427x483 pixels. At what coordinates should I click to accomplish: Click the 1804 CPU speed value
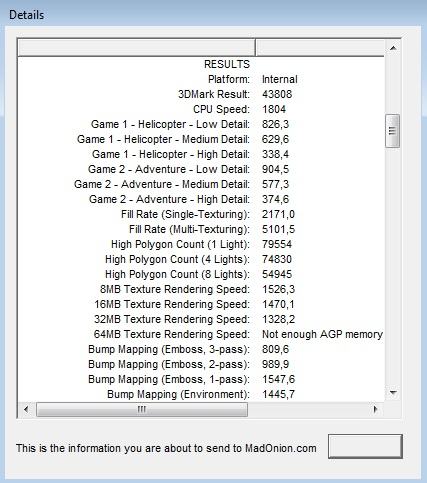point(274,109)
